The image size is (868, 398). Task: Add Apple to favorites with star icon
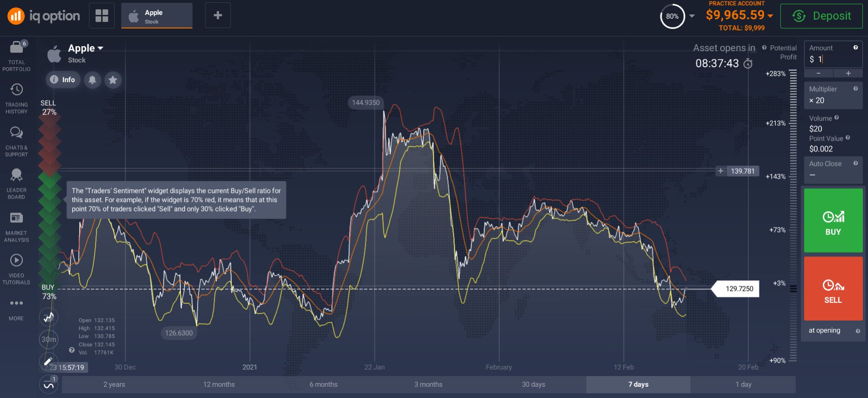(x=113, y=80)
